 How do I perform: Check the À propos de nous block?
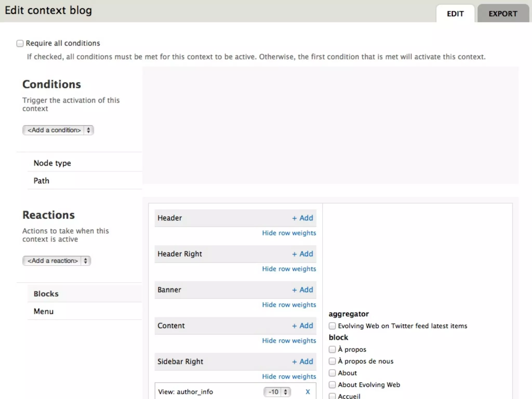(332, 361)
